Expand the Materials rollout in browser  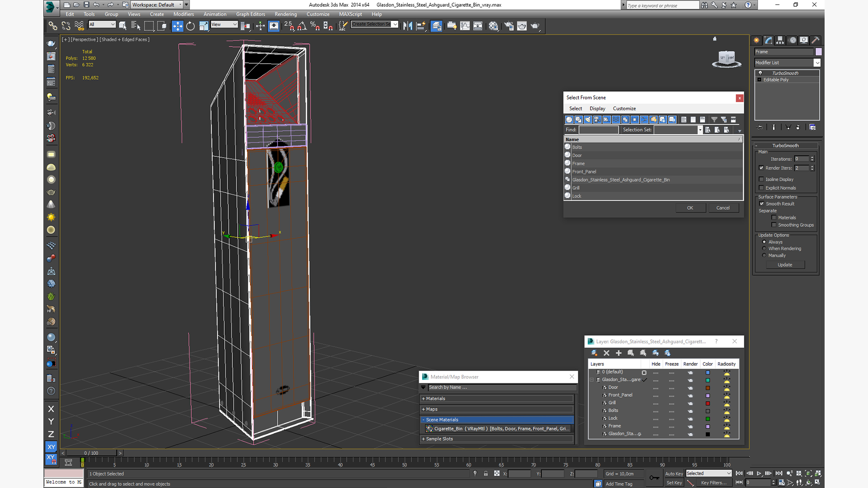coord(497,399)
